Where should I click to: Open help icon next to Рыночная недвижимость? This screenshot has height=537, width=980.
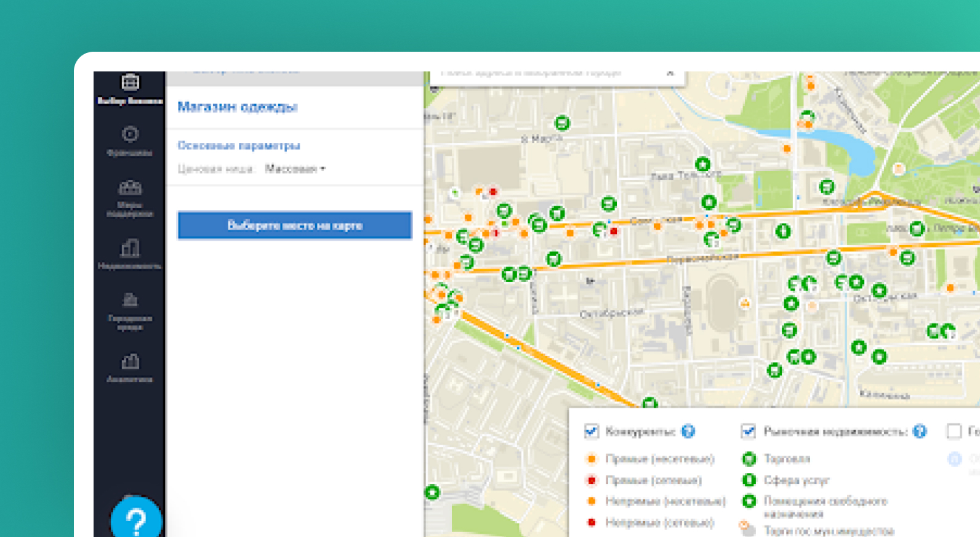coord(920,431)
